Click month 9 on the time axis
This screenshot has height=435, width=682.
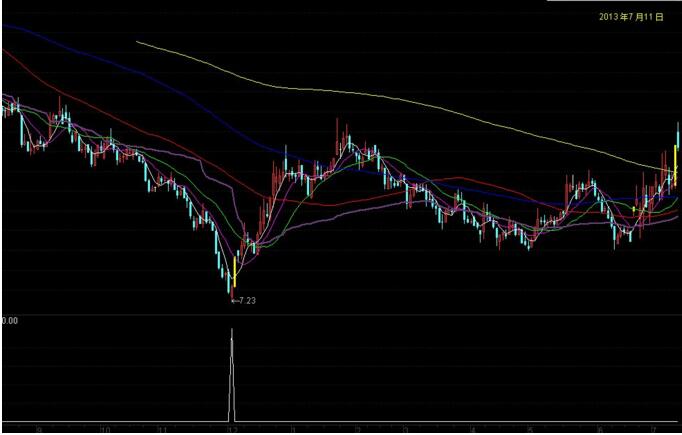coord(39,428)
